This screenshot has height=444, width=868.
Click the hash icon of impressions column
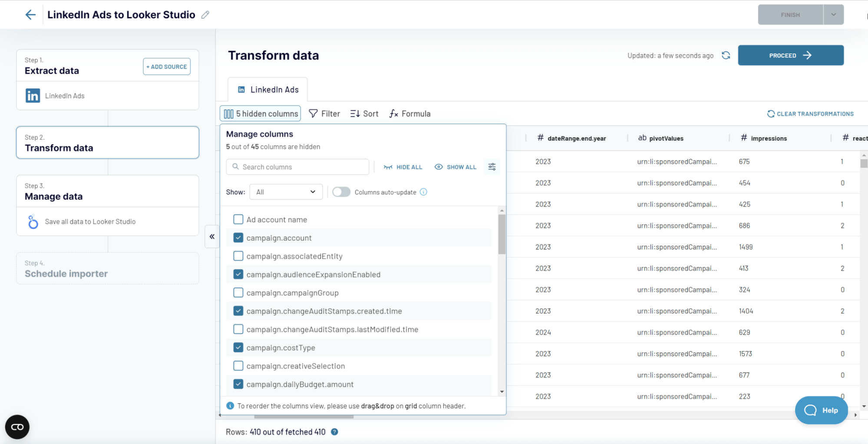click(744, 138)
